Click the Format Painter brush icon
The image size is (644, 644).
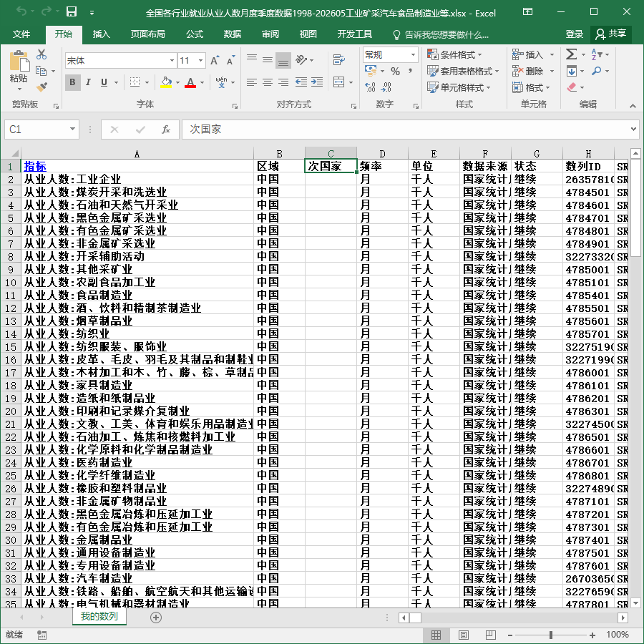pyautogui.click(x=42, y=87)
